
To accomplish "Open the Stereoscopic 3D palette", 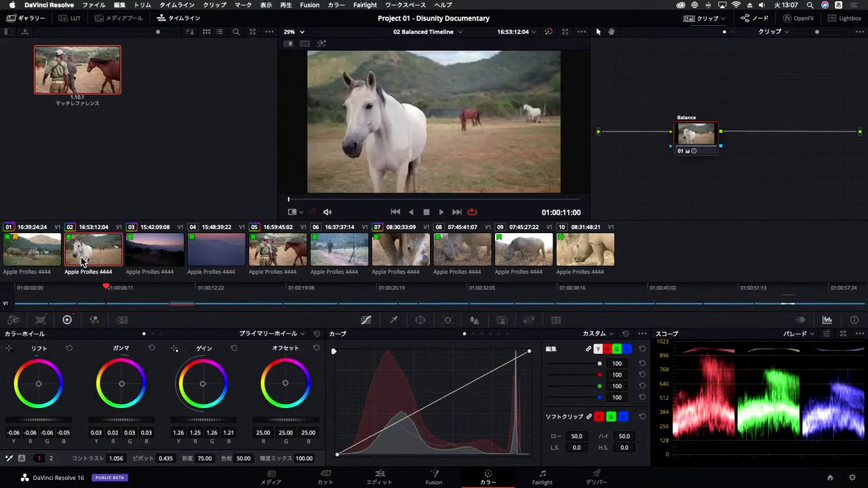I will 556,320.
